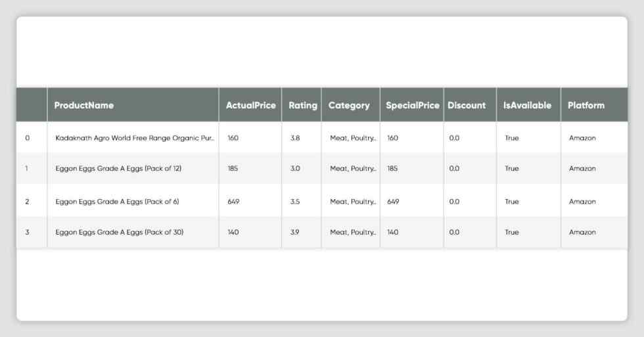The image size is (644, 337).
Task: Click row index 1
Action: click(x=27, y=168)
